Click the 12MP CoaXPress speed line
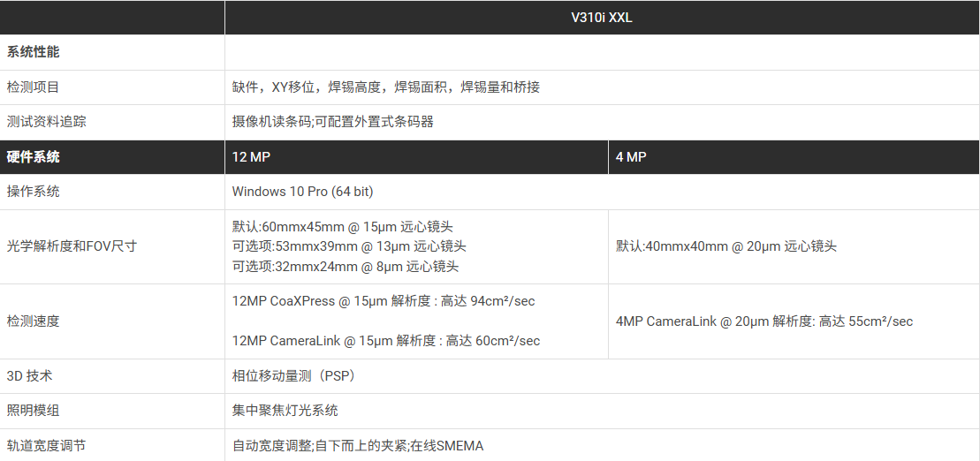980x461 pixels. pos(383,301)
